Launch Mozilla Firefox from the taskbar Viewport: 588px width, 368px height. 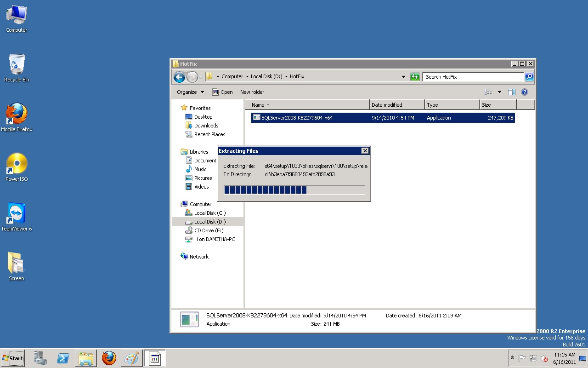(x=109, y=358)
